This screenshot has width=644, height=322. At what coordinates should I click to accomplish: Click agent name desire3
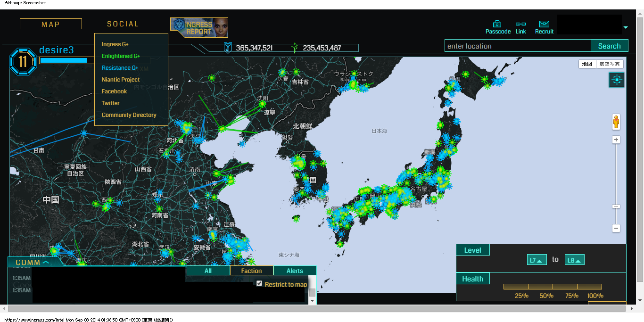(x=57, y=50)
